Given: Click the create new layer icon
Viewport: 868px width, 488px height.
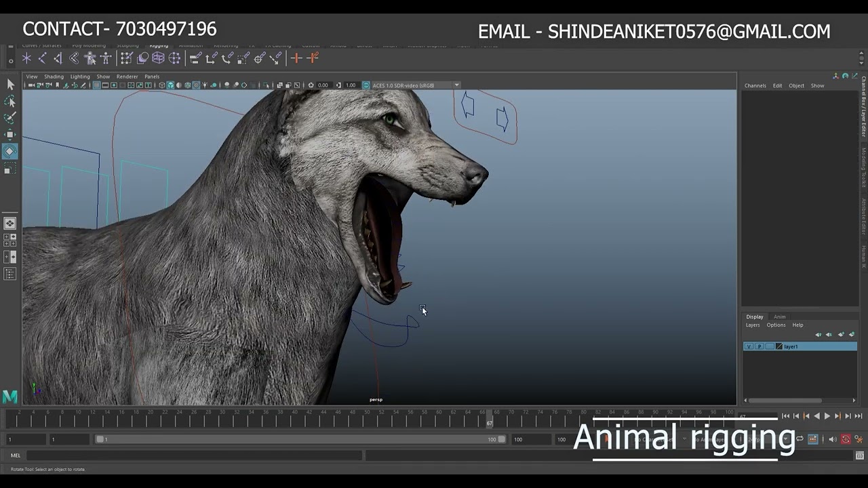Looking at the screenshot, I should [x=841, y=334].
